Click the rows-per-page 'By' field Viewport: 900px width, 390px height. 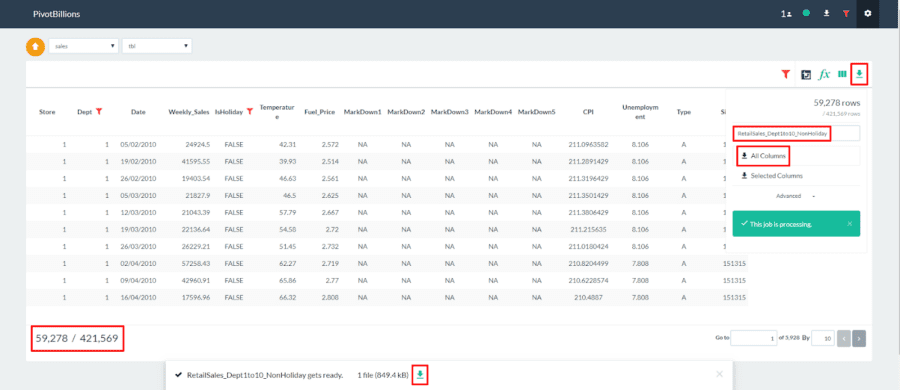coord(824,338)
